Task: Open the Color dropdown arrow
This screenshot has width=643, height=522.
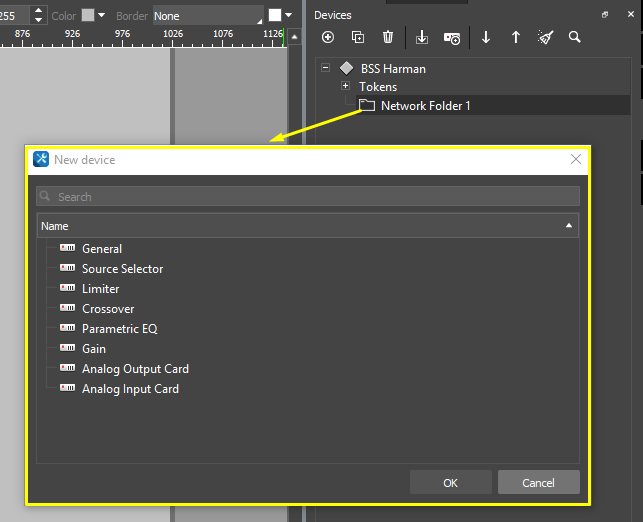Action: tap(101, 16)
